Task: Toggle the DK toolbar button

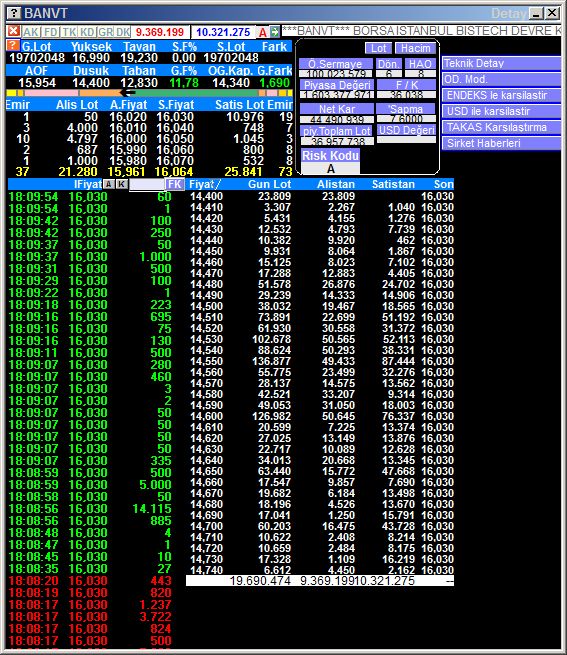Action: pos(123,32)
